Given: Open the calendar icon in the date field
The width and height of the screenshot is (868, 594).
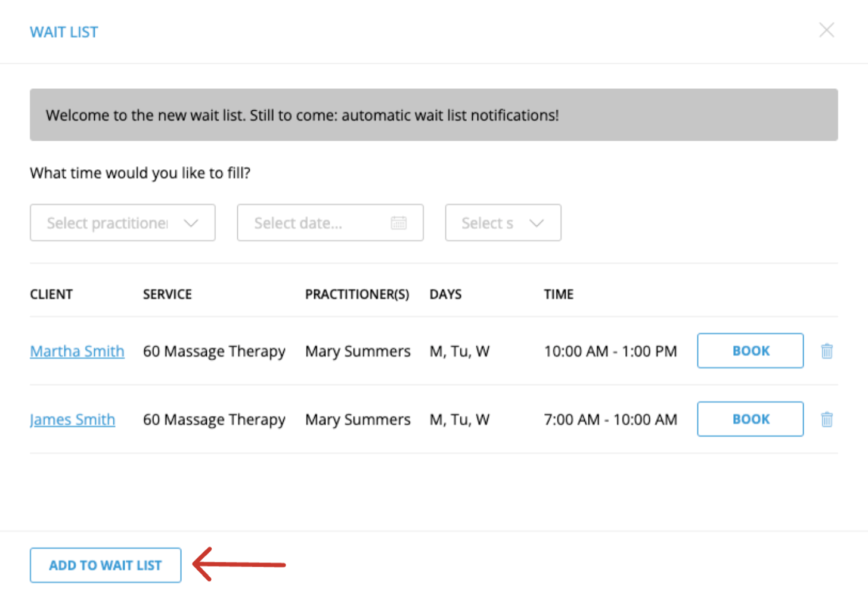Looking at the screenshot, I should tap(398, 222).
